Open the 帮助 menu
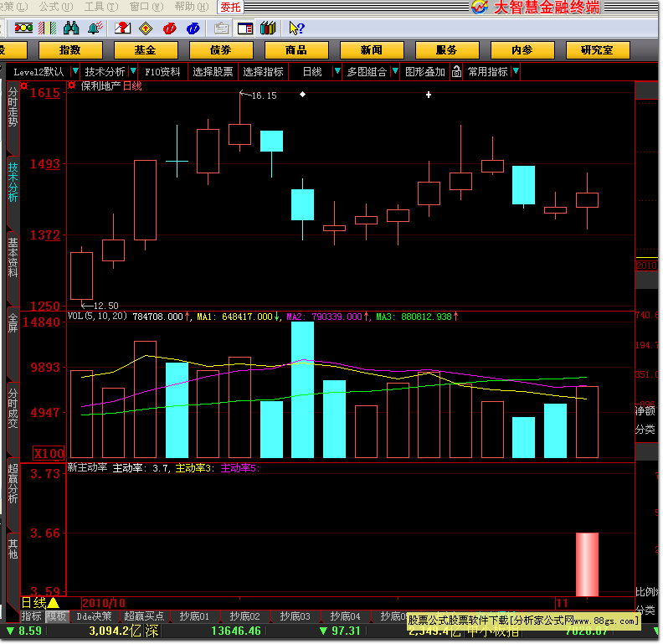Screen dimensions: 663x644 192,7
